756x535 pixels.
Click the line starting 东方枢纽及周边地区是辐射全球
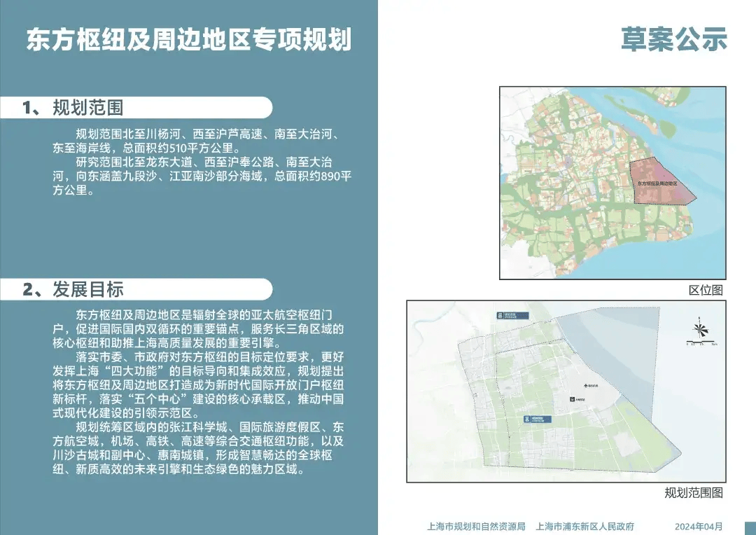(x=204, y=316)
